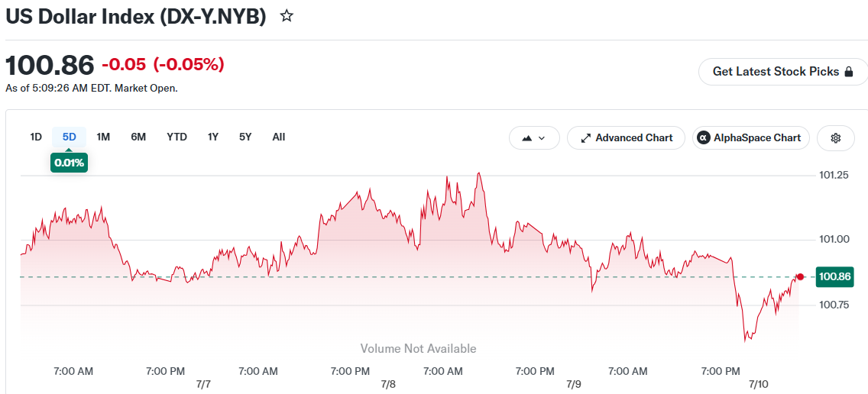Click the 7/8 date label
The height and width of the screenshot is (394, 868).
389,384
